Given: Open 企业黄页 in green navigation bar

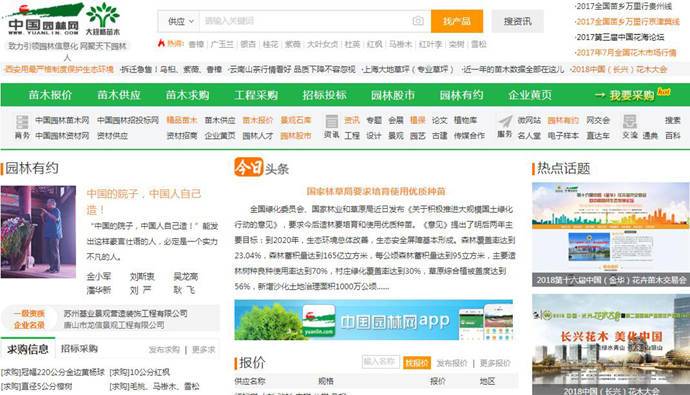Looking at the screenshot, I should tap(530, 95).
